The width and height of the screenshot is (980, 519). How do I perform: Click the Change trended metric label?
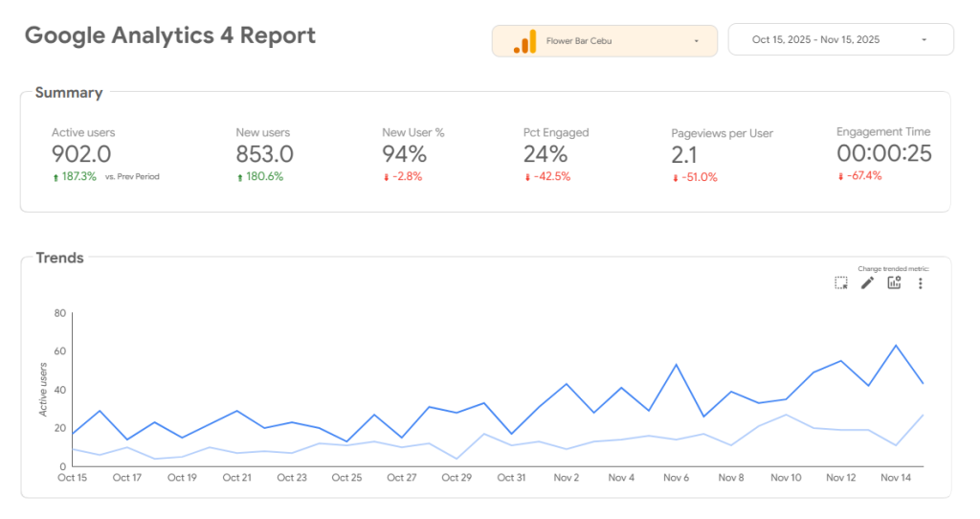click(893, 269)
